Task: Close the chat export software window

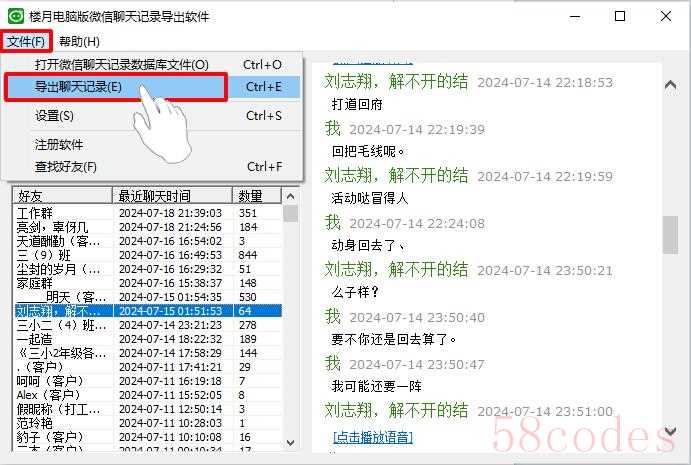Action: coord(666,17)
